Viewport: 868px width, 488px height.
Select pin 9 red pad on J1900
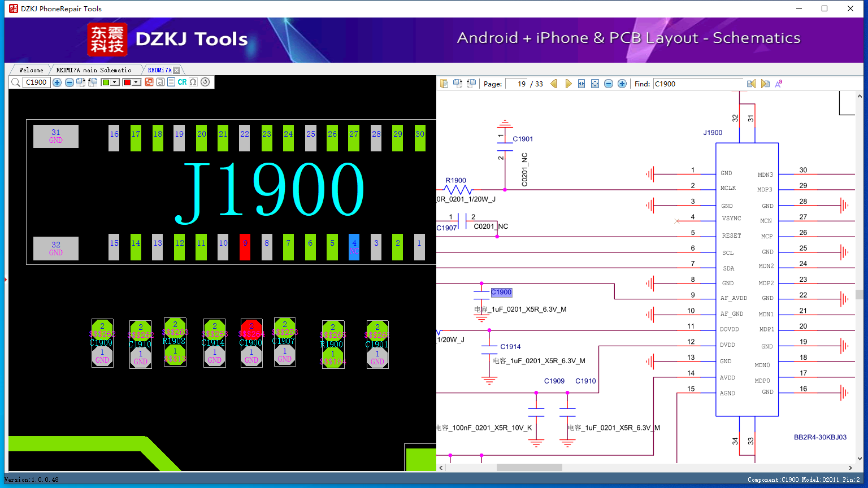tap(245, 247)
